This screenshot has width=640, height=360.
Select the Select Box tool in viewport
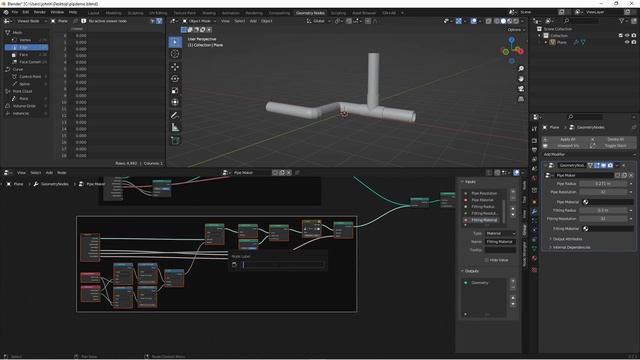pos(175,42)
